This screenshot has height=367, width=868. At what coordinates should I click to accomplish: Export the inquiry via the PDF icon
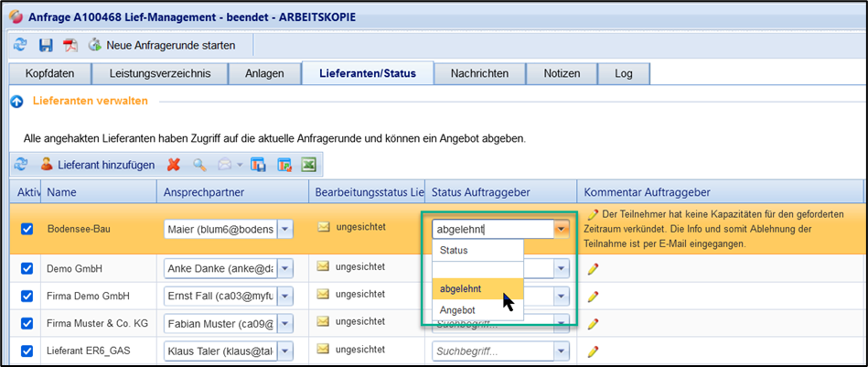click(x=70, y=45)
